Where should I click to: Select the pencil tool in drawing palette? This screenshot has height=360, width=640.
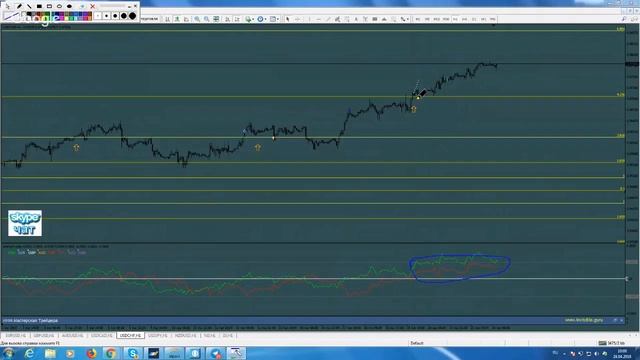click(x=19, y=7)
